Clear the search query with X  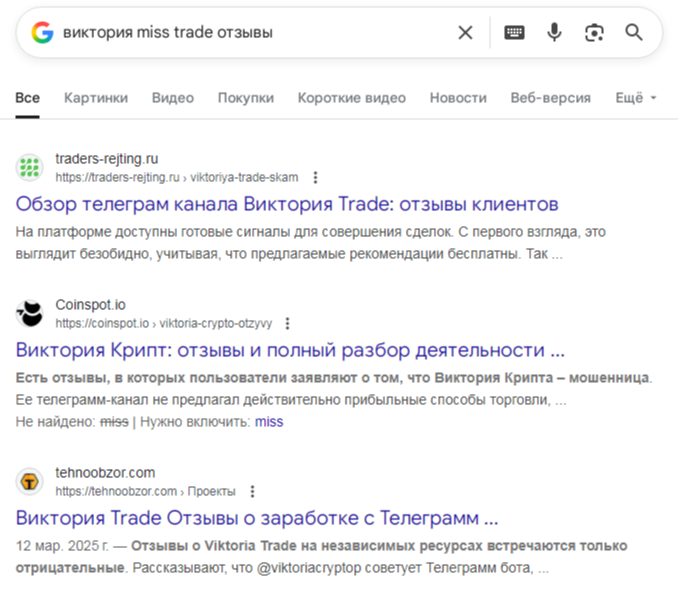(465, 33)
